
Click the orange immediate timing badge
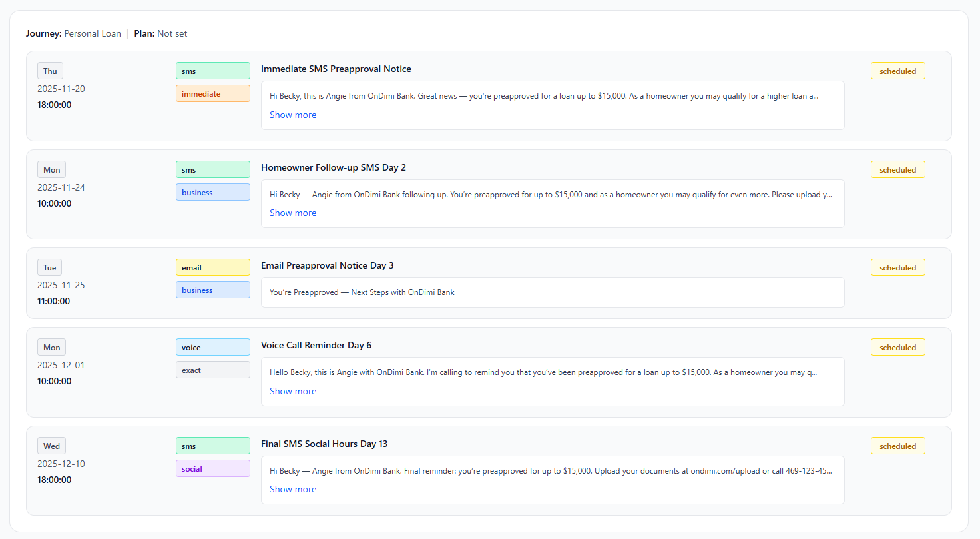pos(212,94)
